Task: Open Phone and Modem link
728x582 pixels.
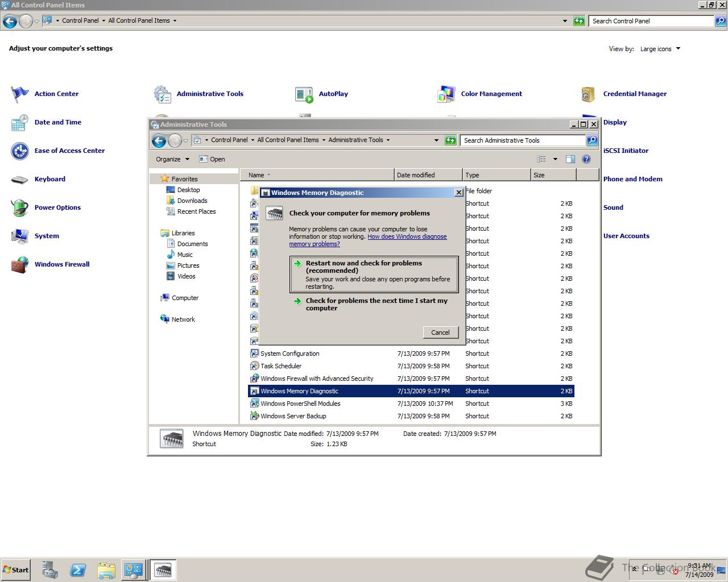Action: coord(632,179)
